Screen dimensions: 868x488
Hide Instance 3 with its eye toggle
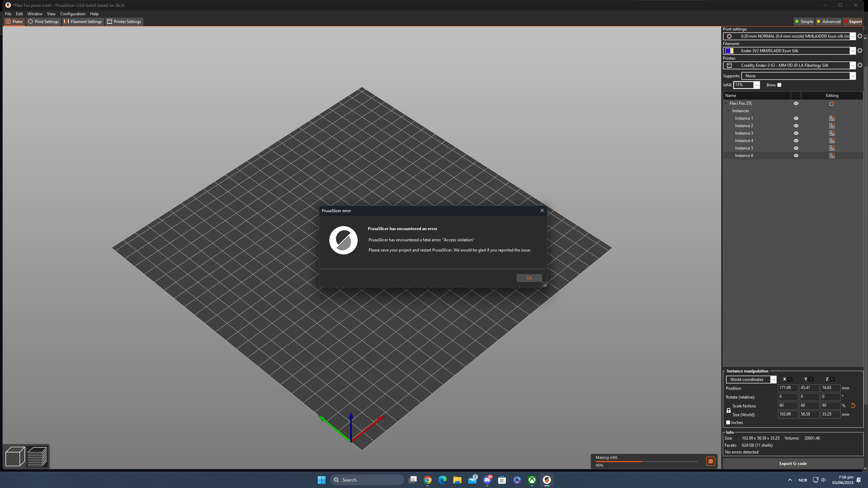[x=796, y=133]
